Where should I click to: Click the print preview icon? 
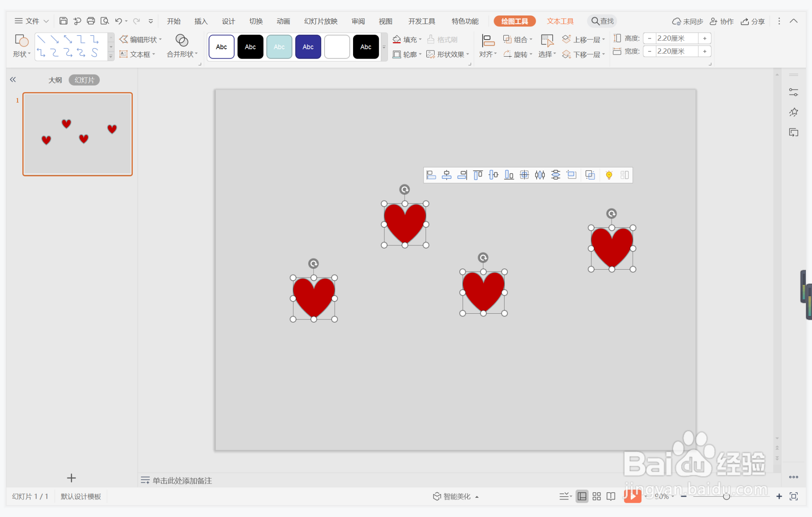tap(105, 21)
